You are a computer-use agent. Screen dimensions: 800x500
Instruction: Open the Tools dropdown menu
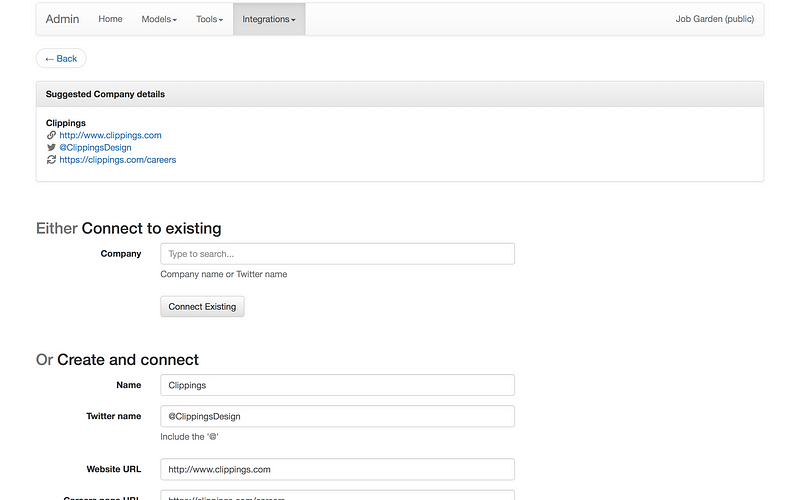pos(209,19)
